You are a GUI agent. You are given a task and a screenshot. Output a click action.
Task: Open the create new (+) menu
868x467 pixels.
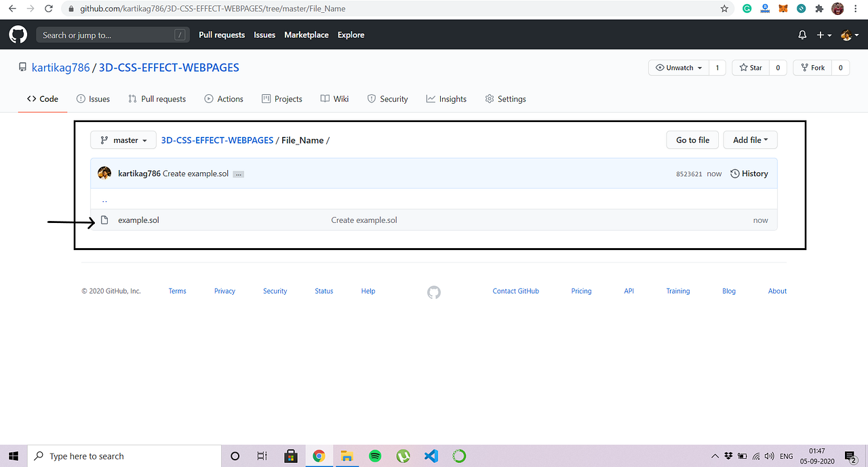[823, 34]
